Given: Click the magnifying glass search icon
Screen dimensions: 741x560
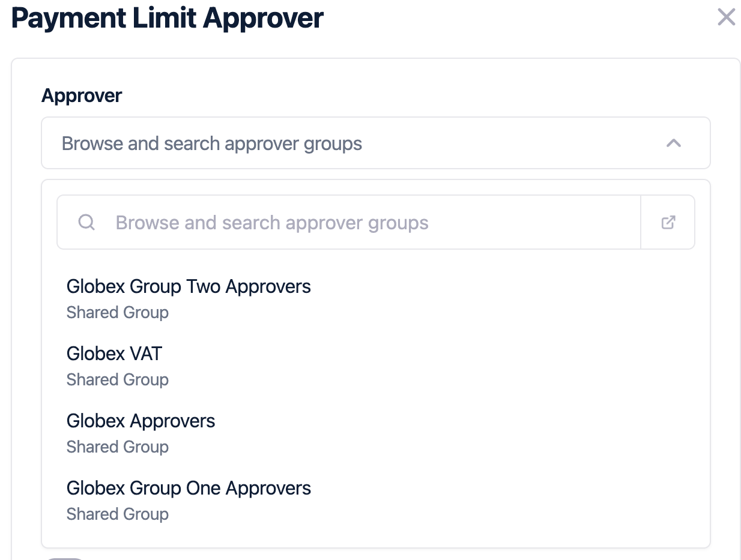Looking at the screenshot, I should coord(87,223).
